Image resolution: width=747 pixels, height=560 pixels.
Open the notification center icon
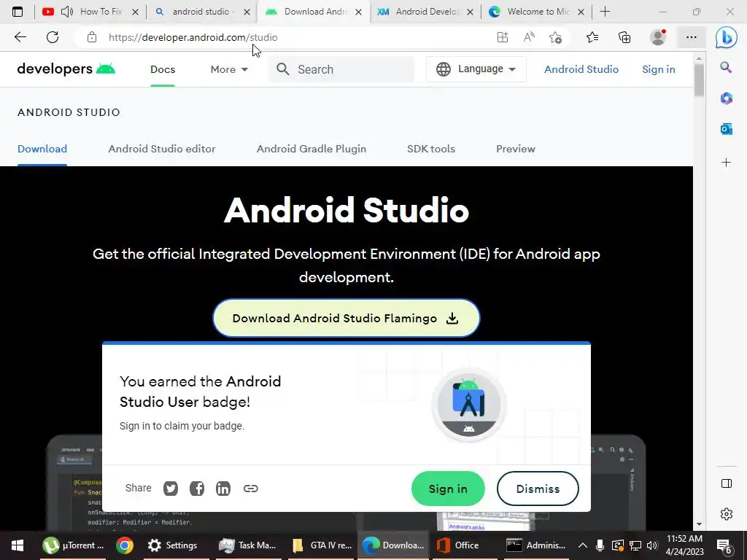pos(724,546)
